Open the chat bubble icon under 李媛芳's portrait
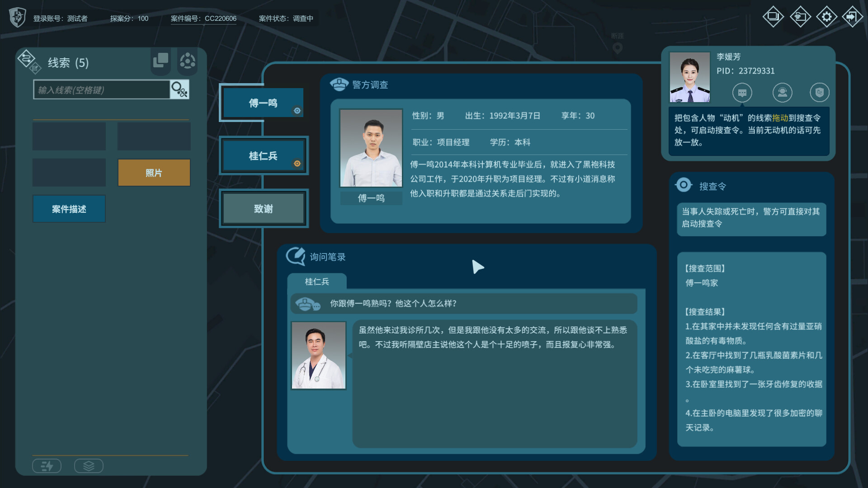This screenshot has height=488, width=868. point(742,93)
